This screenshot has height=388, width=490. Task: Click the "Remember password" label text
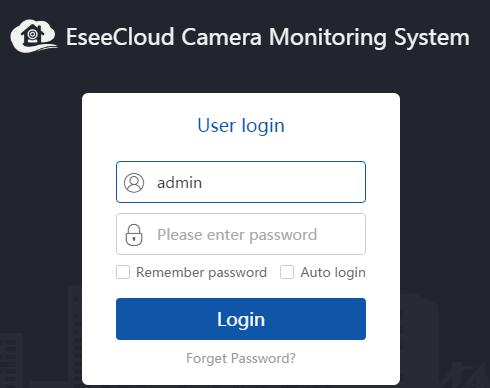202,272
